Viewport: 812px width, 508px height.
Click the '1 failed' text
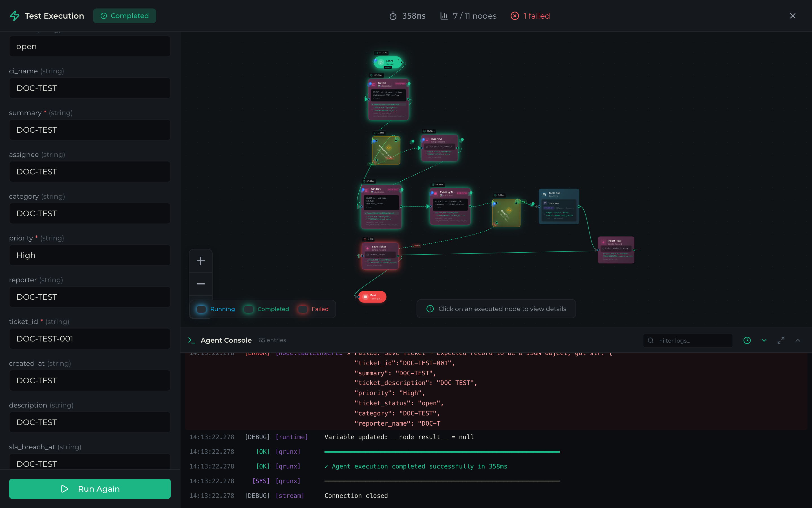click(x=537, y=16)
